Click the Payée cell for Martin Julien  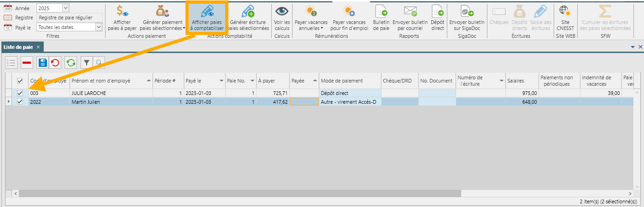(x=304, y=102)
